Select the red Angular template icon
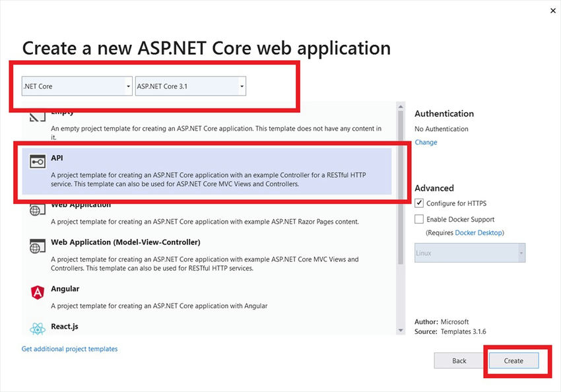 (x=37, y=292)
